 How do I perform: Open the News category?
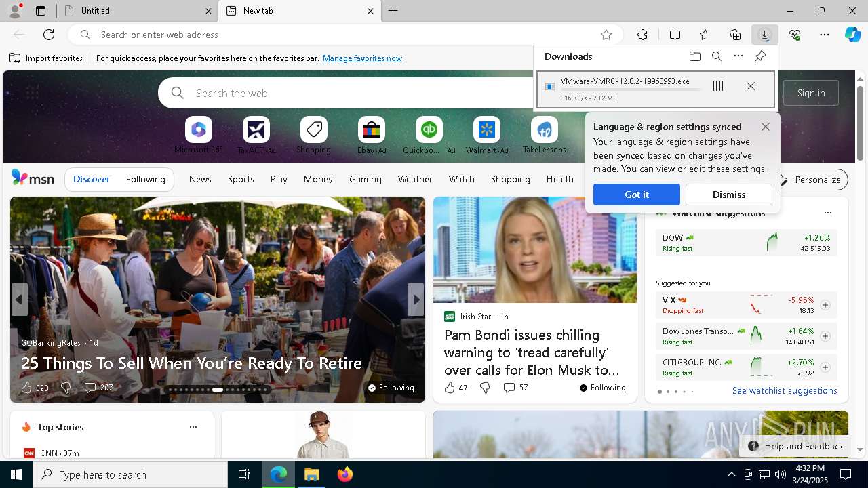pyautogui.click(x=200, y=179)
